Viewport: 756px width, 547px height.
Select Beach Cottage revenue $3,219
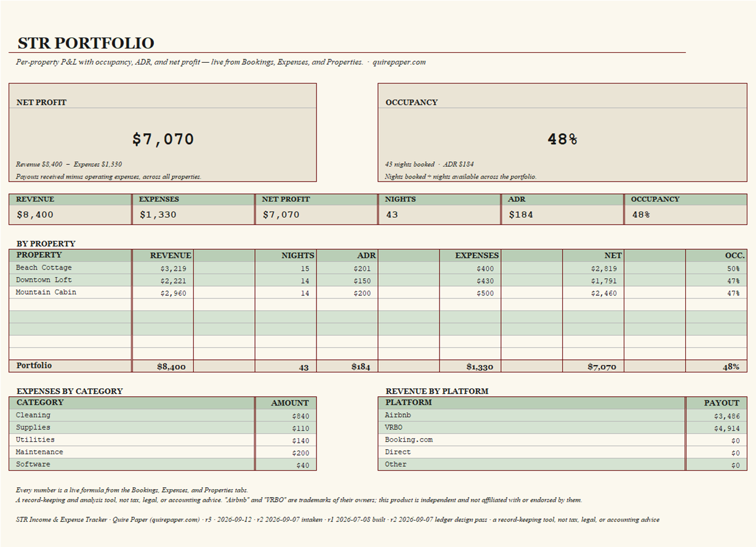[x=173, y=269]
